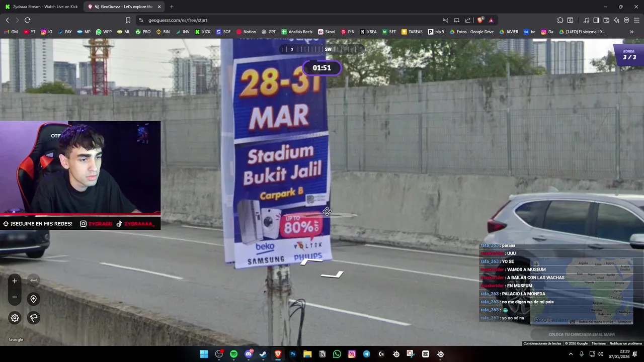Expand hidden bookmarks with double chevron
The image size is (644, 362).
pos(632,32)
